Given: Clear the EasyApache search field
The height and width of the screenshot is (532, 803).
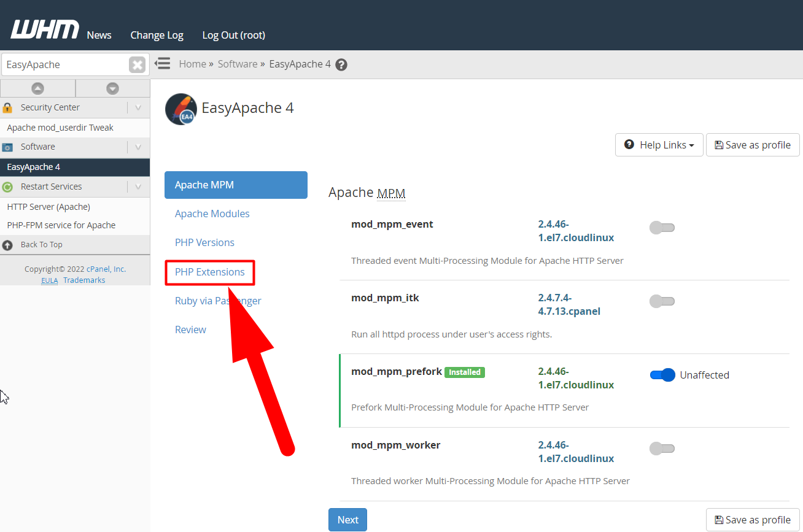Looking at the screenshot, I should point(137,64).
